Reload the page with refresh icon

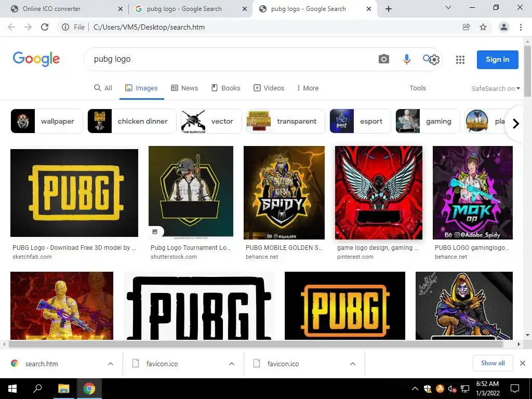point(45,27)
